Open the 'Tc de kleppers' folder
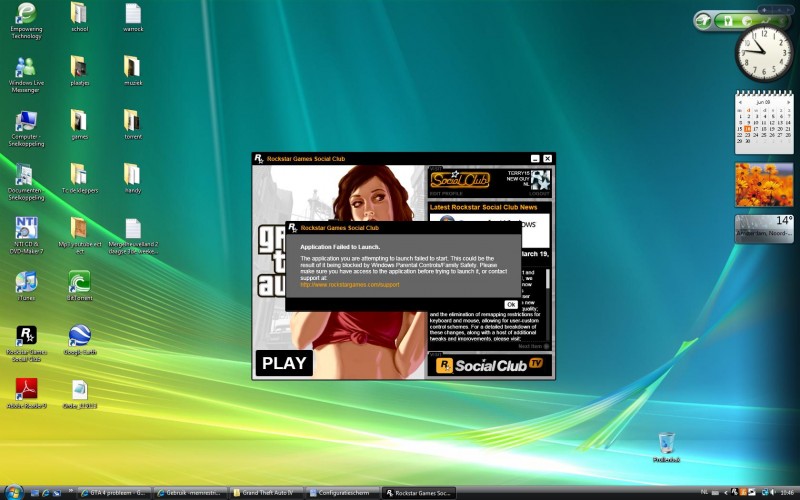800x500 pixels. 79,179
